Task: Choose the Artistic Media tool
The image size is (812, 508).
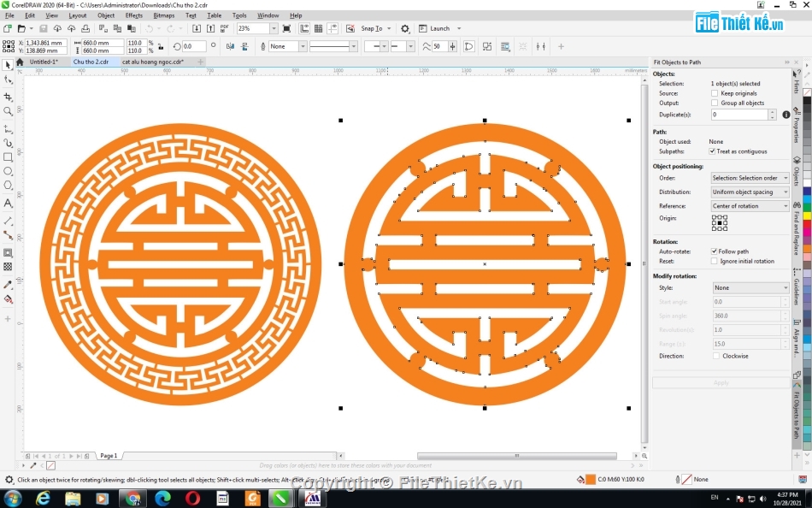Action: (x=8, y=143)
